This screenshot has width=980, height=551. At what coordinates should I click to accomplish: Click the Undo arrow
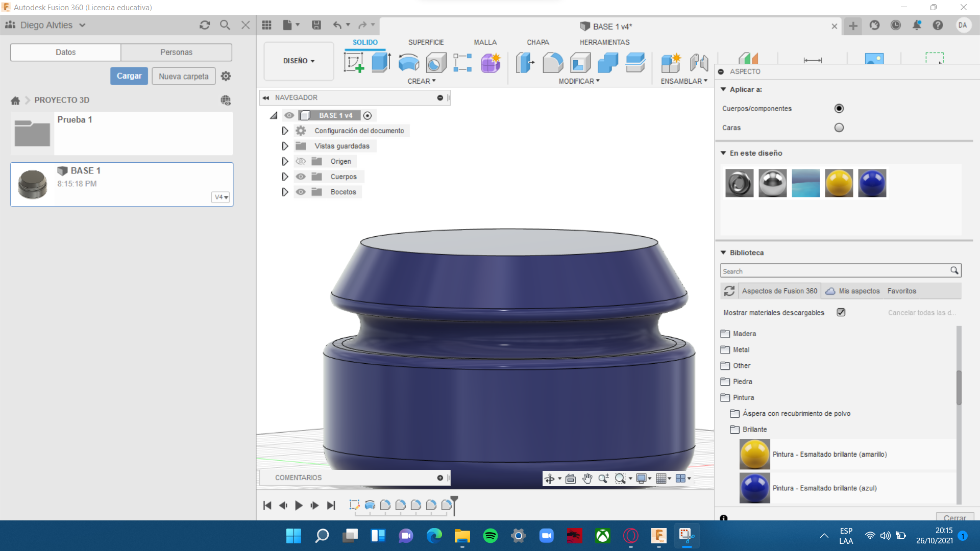337,25
